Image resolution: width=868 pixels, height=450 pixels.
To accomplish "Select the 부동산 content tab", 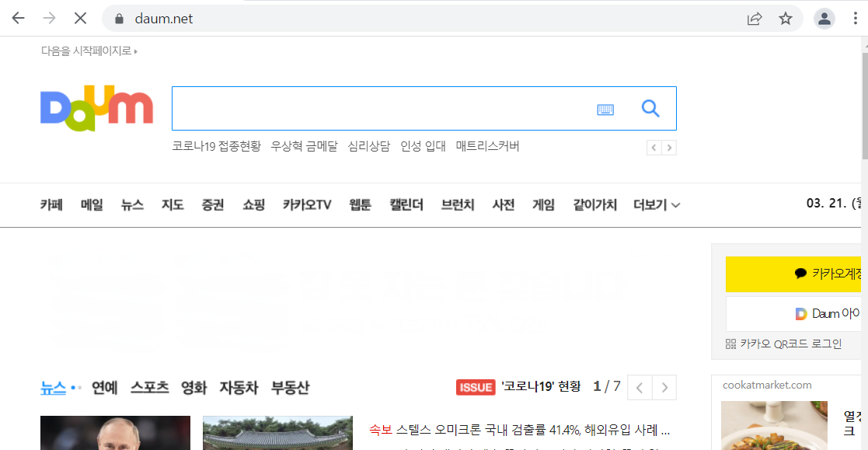I will [290, 388].
